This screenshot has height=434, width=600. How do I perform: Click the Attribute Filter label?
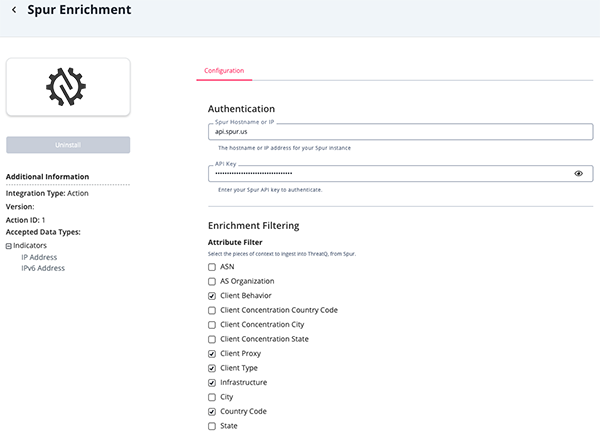click(235, 243)
